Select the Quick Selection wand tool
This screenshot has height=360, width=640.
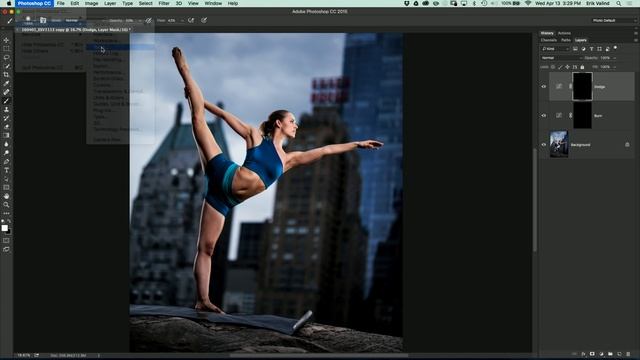pos(6,66)
